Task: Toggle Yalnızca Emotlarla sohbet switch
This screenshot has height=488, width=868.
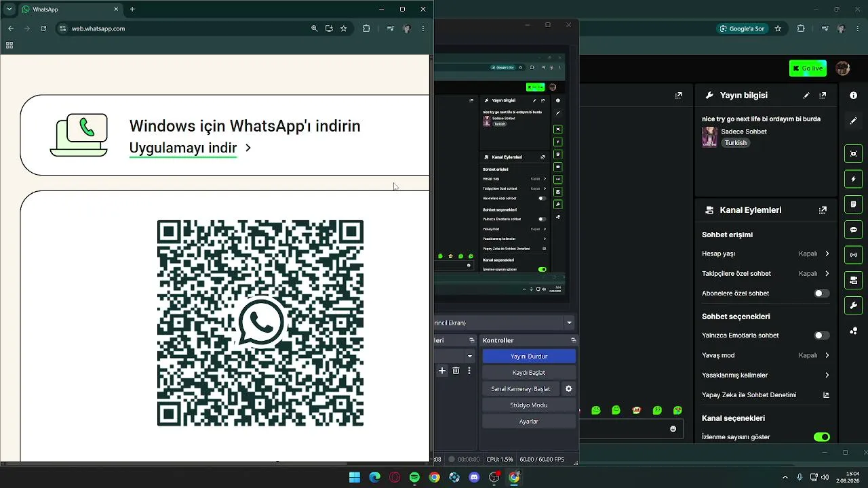Action: (x=821, y=335)
